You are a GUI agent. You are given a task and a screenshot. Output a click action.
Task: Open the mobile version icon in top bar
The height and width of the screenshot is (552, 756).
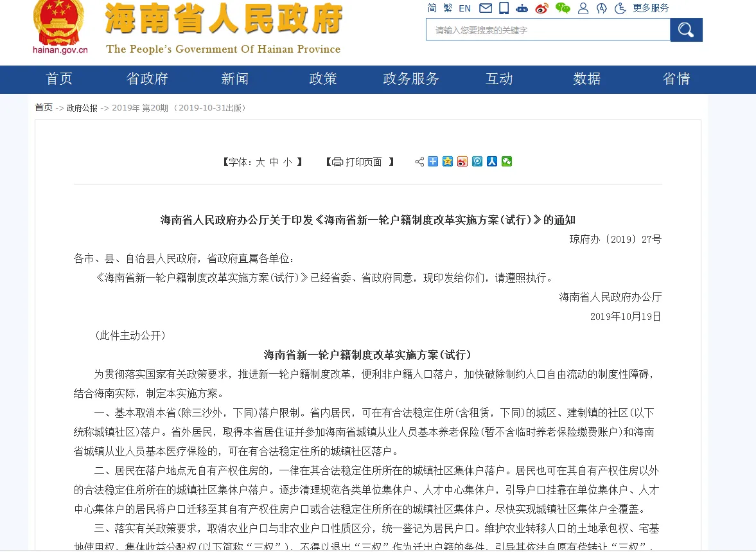coord(504,8)
